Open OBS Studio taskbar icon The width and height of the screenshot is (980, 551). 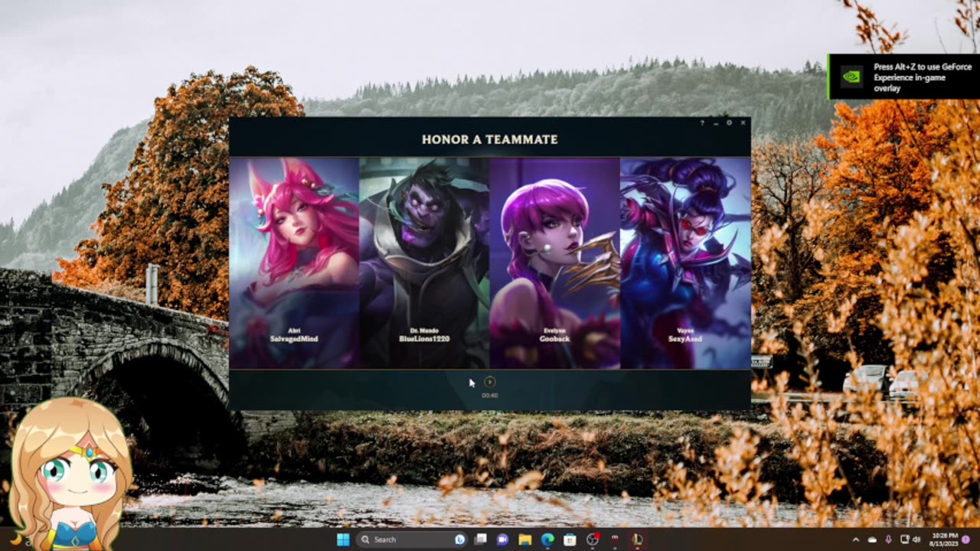tap(592, 540)
